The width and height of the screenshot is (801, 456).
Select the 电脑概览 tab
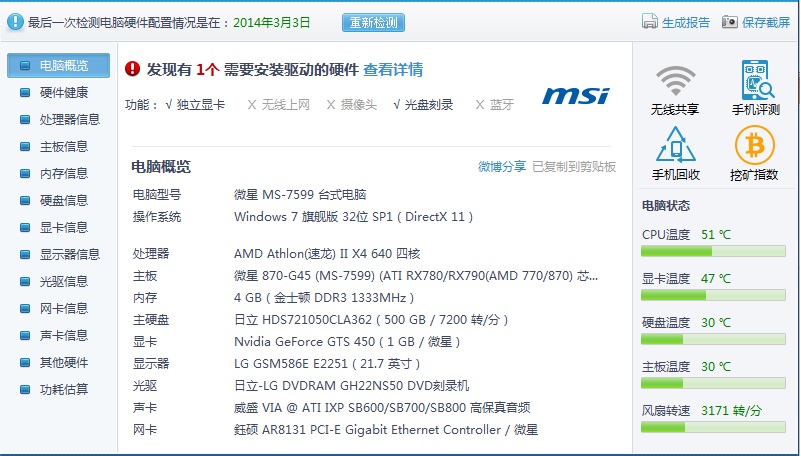58,65
